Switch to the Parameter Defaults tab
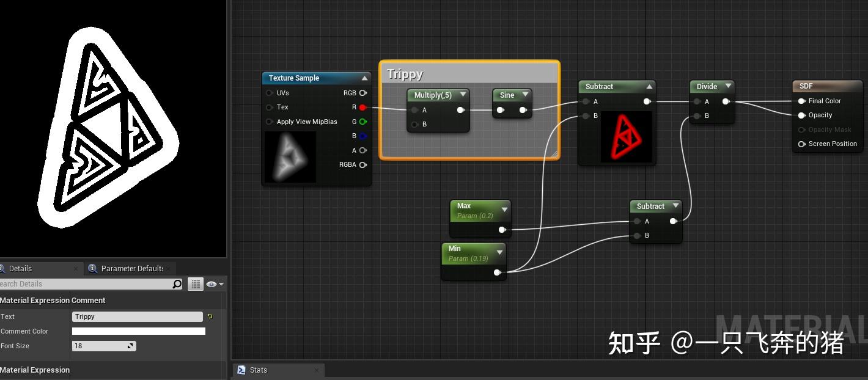 (130, 268)
